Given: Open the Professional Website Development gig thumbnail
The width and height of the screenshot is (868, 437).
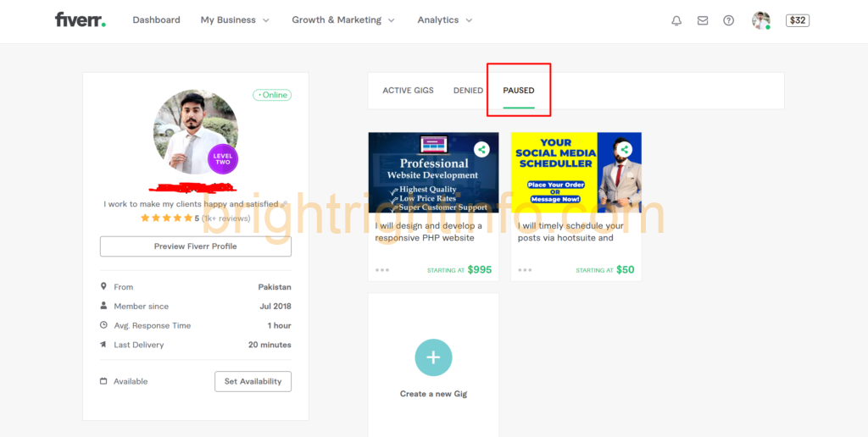Looking at the screenshot, I should point(433,173).
